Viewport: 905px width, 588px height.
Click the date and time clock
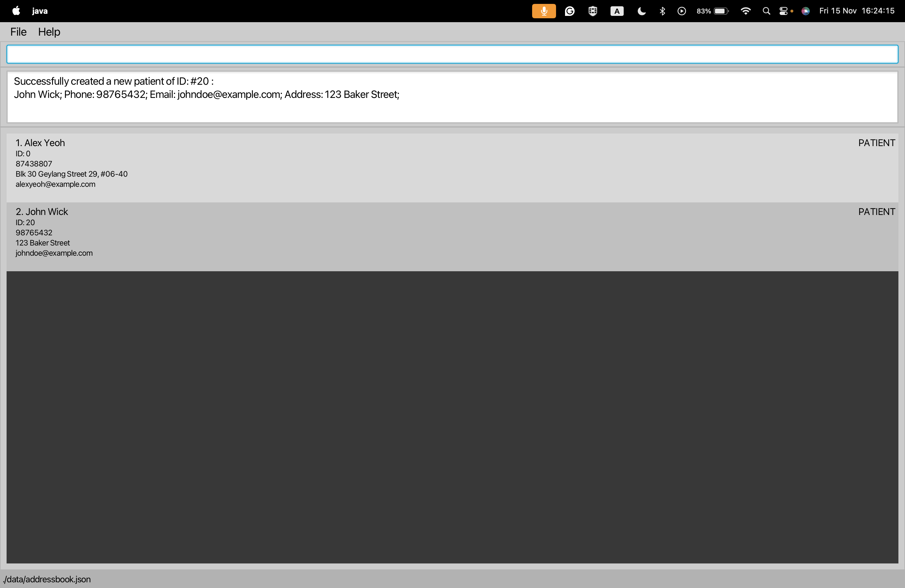point(856,11)
